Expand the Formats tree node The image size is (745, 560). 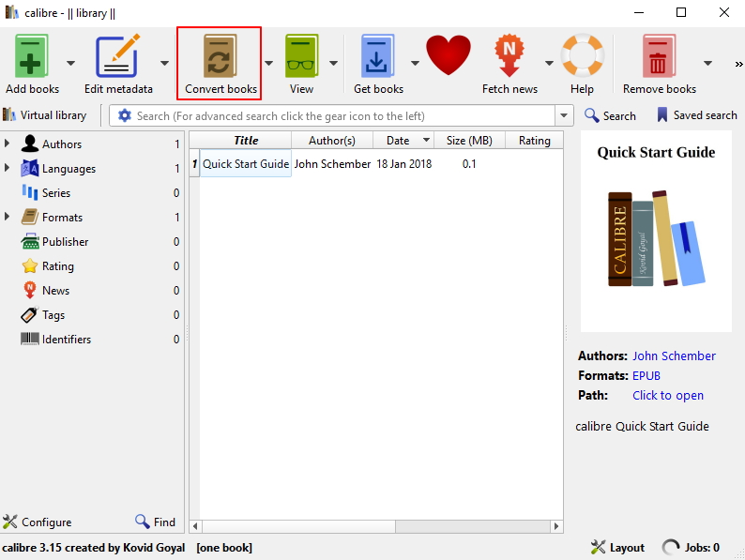tap(7, 217)
